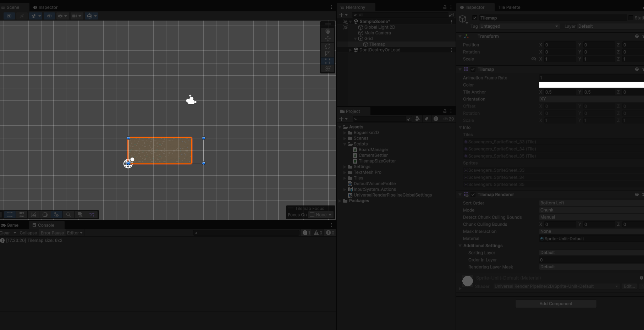The height and width of the screenshot is (330, 644).
Task: Click the scene visibility eye icon in toolbar
Action: pyautogui.click(x=49, y=16)
